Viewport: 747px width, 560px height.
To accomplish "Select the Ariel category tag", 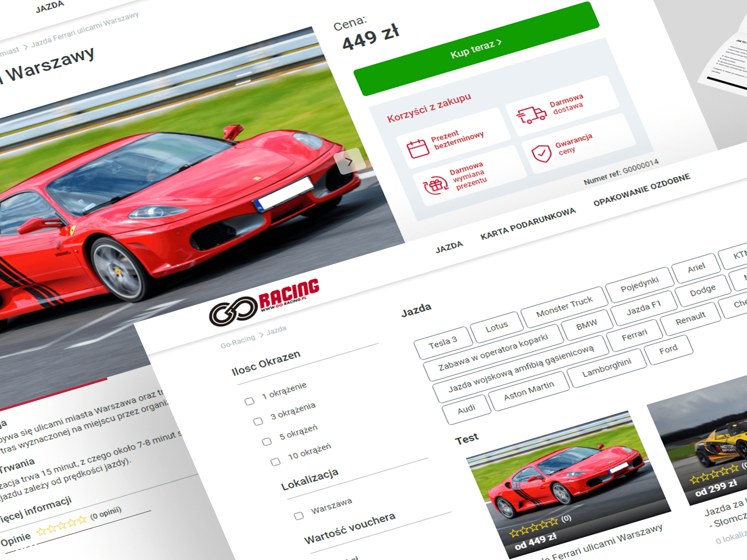I will click(696, 268).
